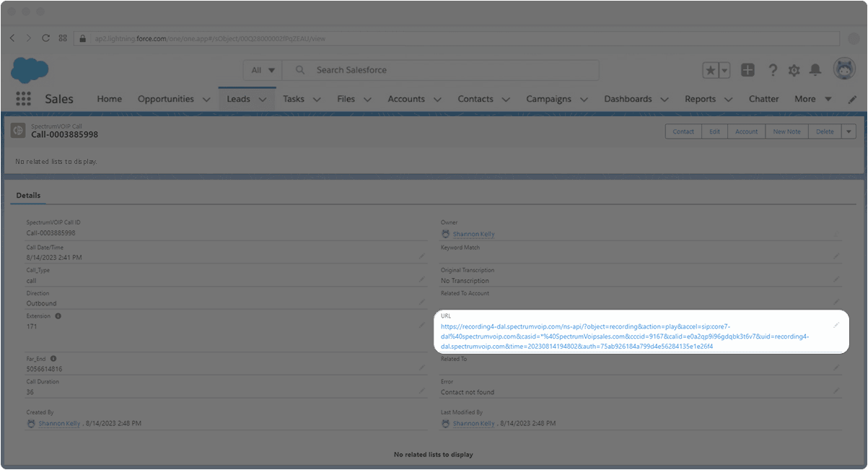Click the New Note button
The height and width of the screenshot is (470, 868).
click(x=786, y=131)
